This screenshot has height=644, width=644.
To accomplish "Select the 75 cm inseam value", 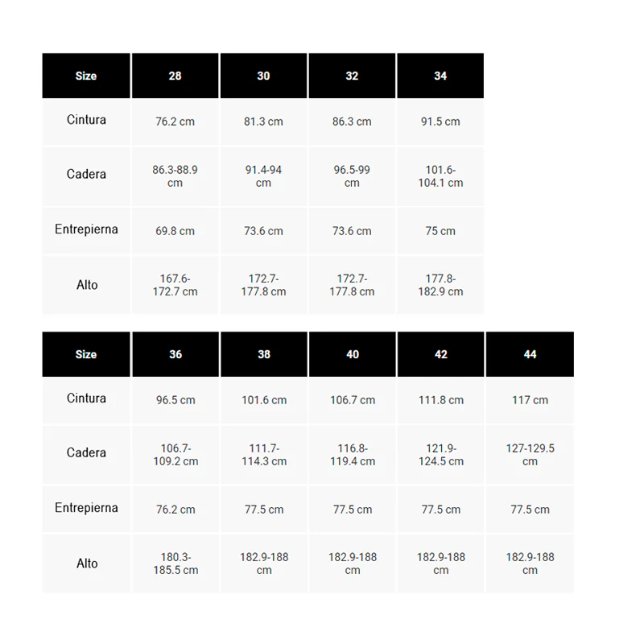I will (x=440, y=231).
